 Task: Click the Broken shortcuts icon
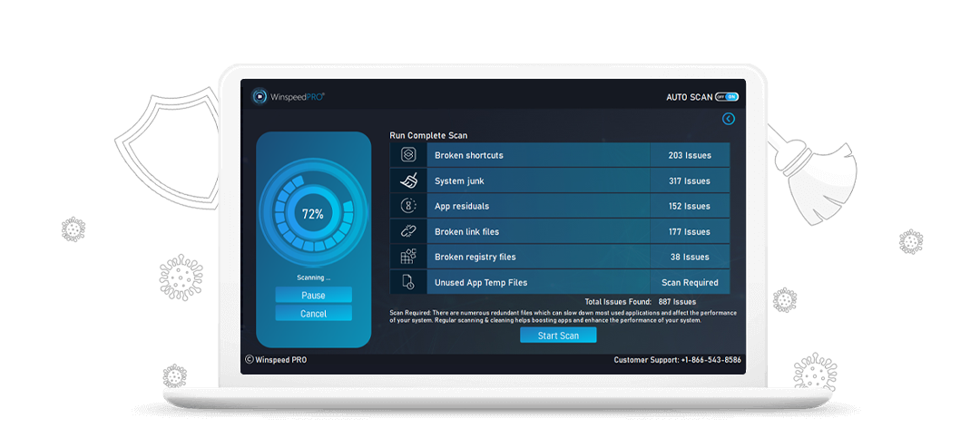tap(408, 155)
